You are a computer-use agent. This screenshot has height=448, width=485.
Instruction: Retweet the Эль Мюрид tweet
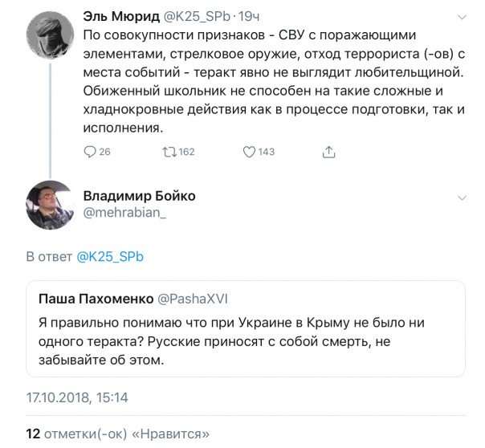[x=169, y=152]
